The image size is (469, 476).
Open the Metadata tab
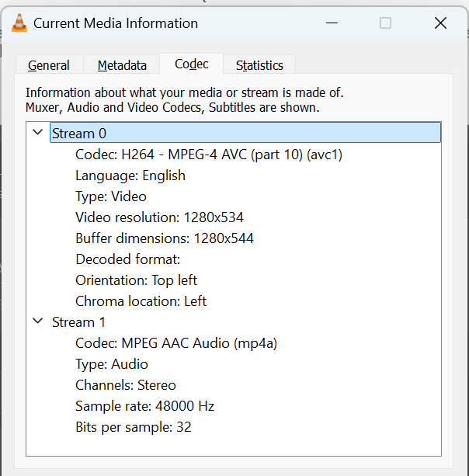click(x=122, y=65)
